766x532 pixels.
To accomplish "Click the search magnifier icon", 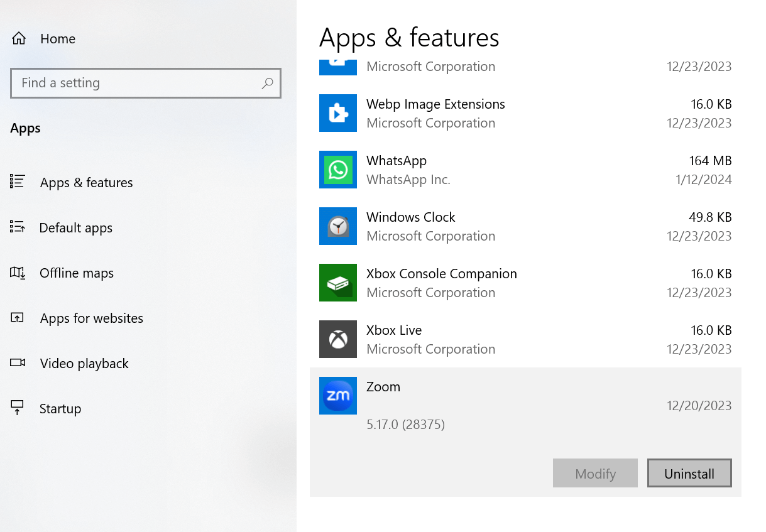I will point(267,83).
